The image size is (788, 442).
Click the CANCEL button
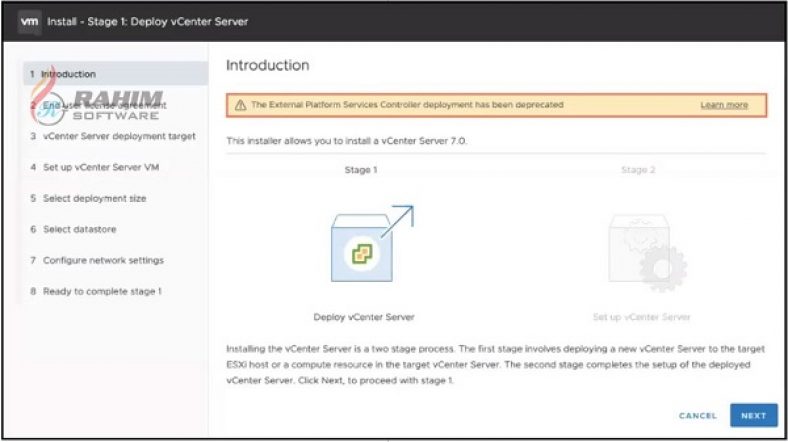(x=698, y=415)
